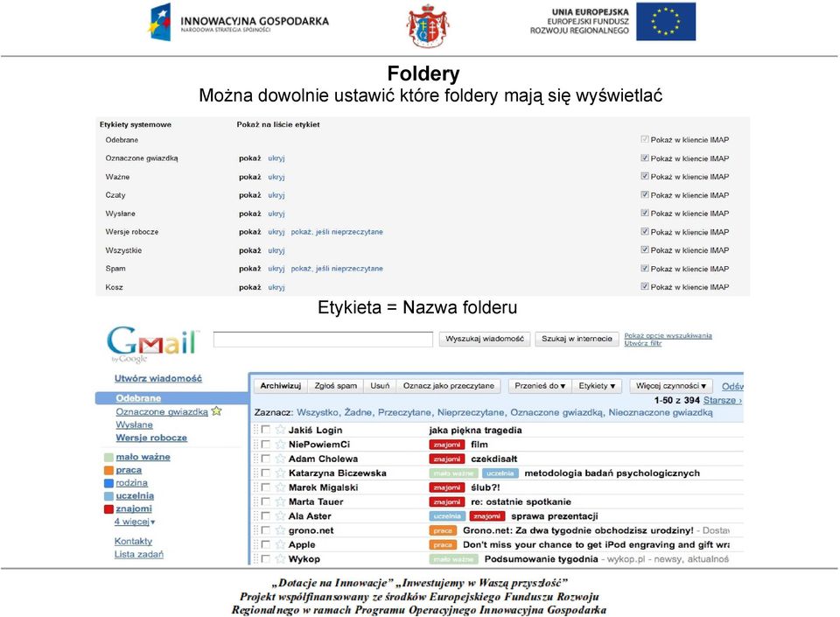The height and width of the screenshot is (617, 840).
Task: Click mało ważne label color swatch
Action: coord(108,458)
